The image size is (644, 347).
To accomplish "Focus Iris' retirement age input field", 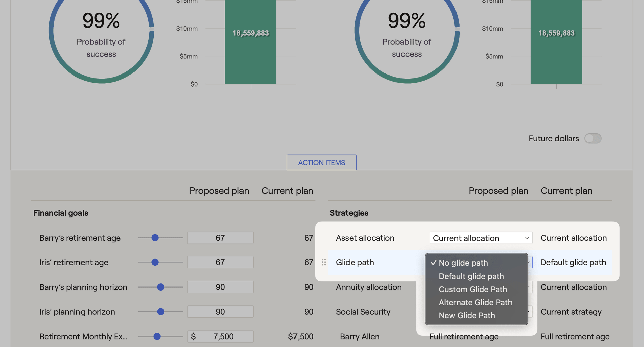I will pyautogui.click(x=220, y=262).
